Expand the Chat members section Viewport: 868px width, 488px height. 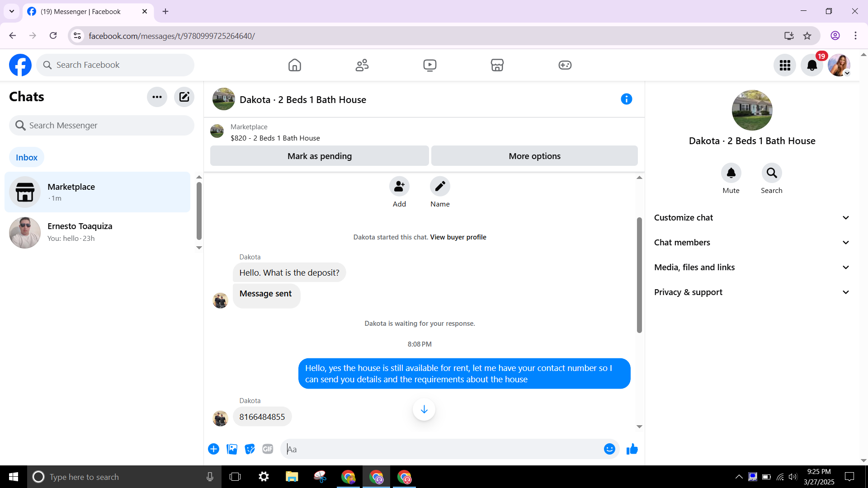point(752,243)
